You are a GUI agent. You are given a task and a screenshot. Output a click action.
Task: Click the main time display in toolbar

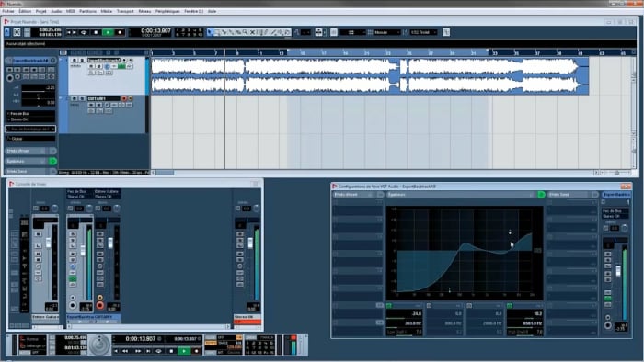(x=155, y=30)
